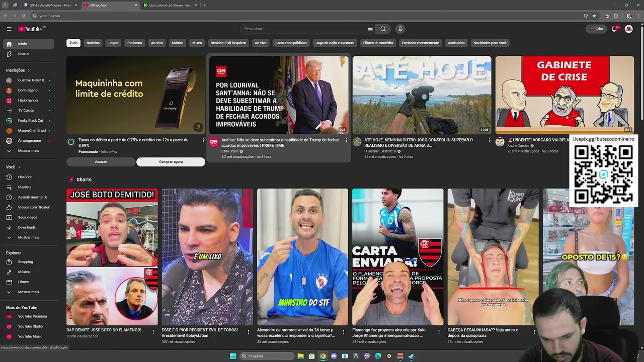Expand the Inscrições section chevron

(x=29, y=70)
